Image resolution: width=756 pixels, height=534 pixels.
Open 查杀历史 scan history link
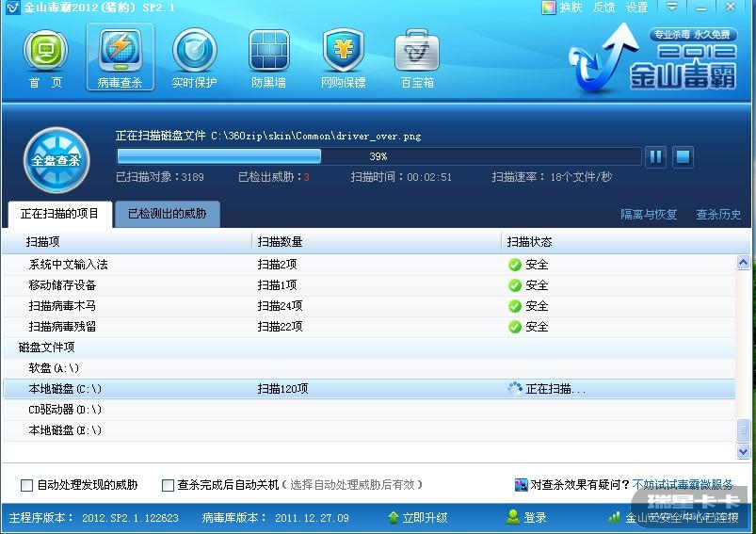pos(718,214)
